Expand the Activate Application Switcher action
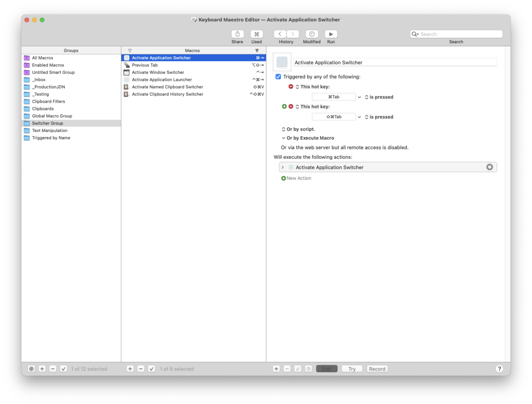The image size is (532, 404). [283, 167]
